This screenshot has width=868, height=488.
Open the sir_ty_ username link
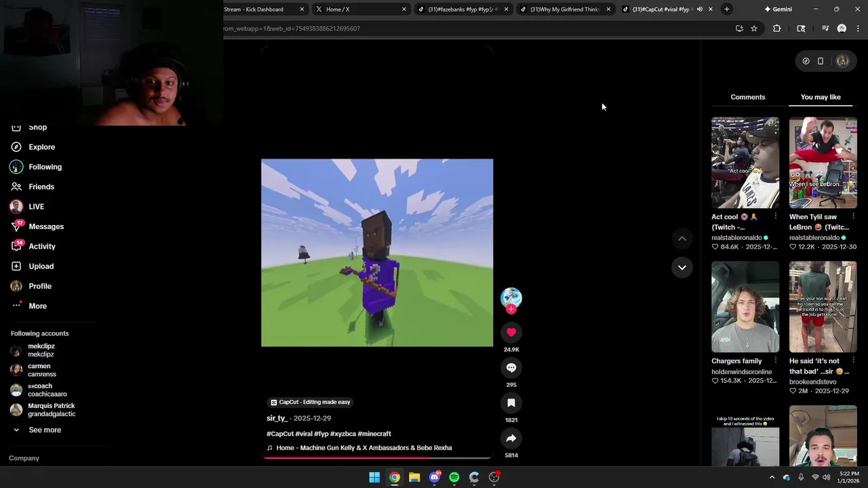point(277,418)
